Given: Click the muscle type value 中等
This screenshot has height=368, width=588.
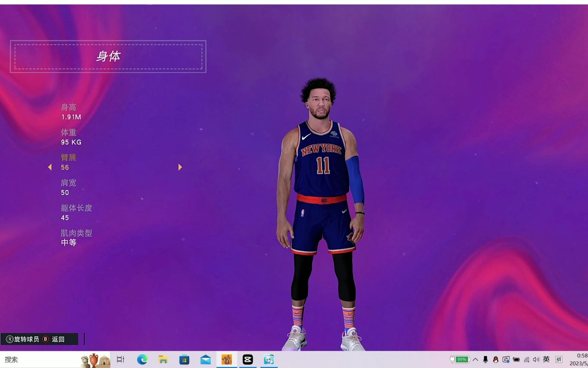Looking at the screenshot, I should click(x=69, y=243).
